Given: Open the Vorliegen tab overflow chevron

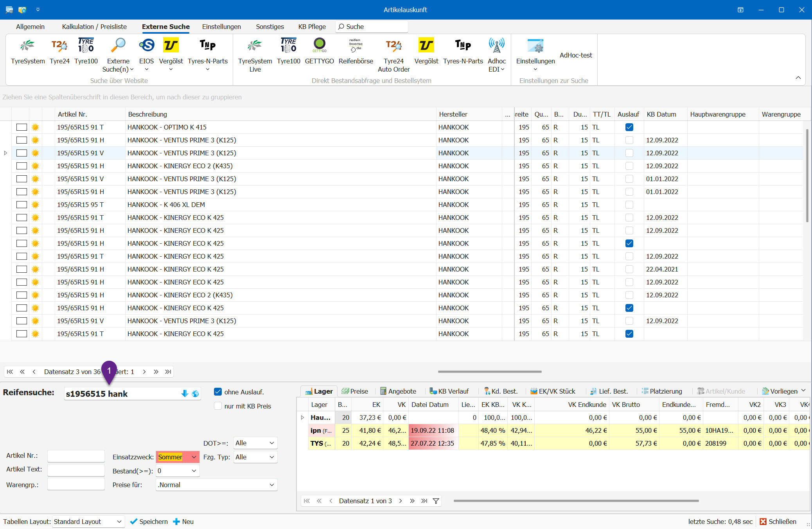Looking at the screenshot, I should [x=803, y=390].
